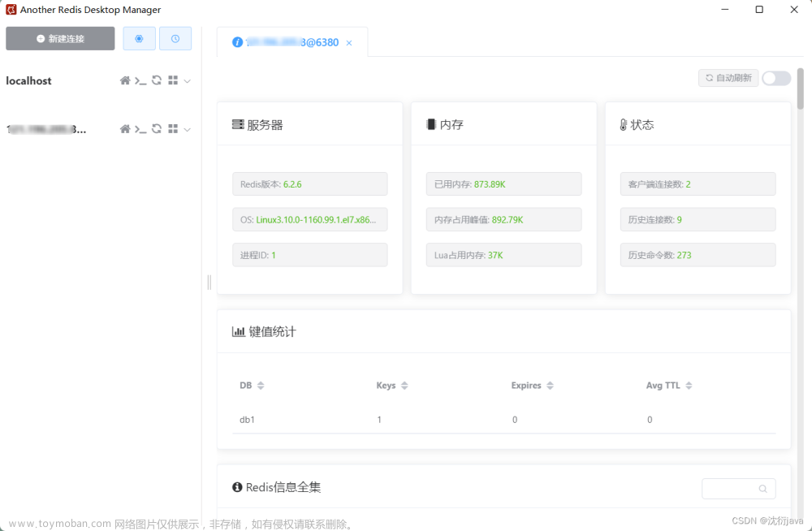
Task: Click the OS Linux3.10.0 field
Action: (x=309, y=220)
